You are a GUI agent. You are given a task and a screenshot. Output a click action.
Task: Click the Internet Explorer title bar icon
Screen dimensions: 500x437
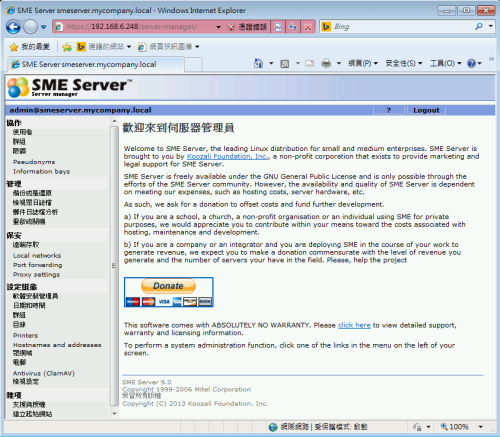[10, 10]
